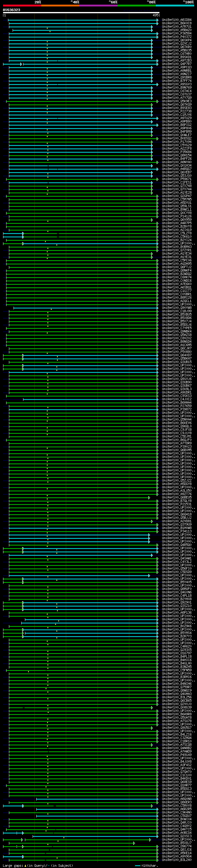Select the UniRef100_Q5K9E3 label
Image resolution: width=197 pixels, height=868 pixels.
tap(176, 101)
